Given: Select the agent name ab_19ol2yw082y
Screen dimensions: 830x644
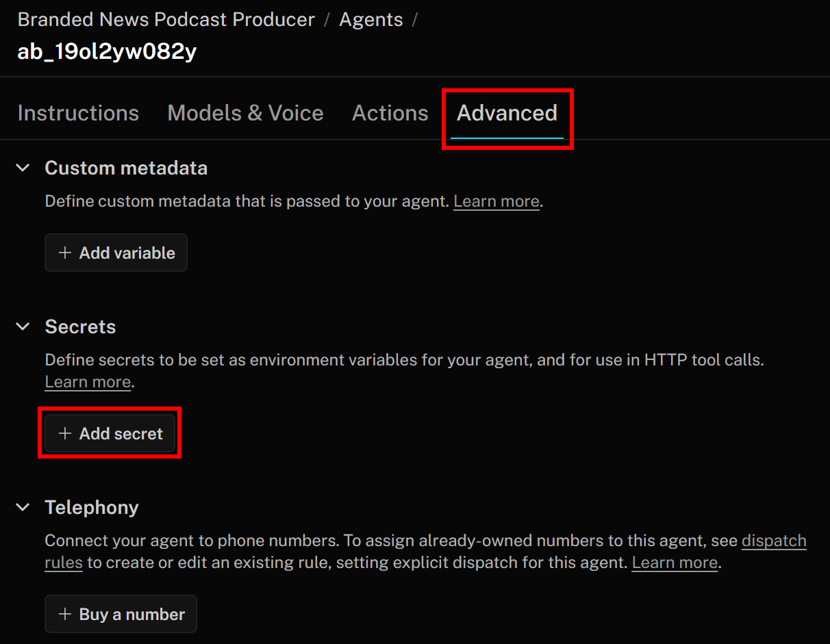Looking at the screenshot, I should tap(106, 51).
